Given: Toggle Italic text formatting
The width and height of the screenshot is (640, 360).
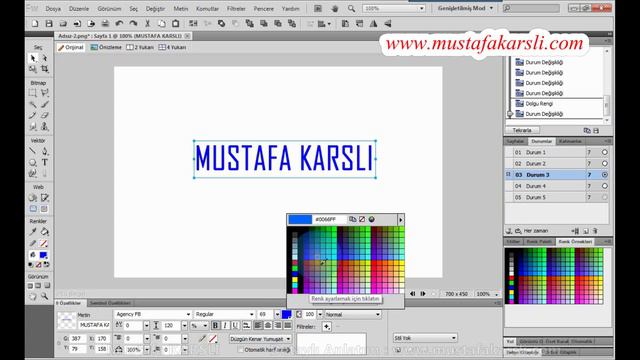Looking at the screenshot, I should pos(225,325).
